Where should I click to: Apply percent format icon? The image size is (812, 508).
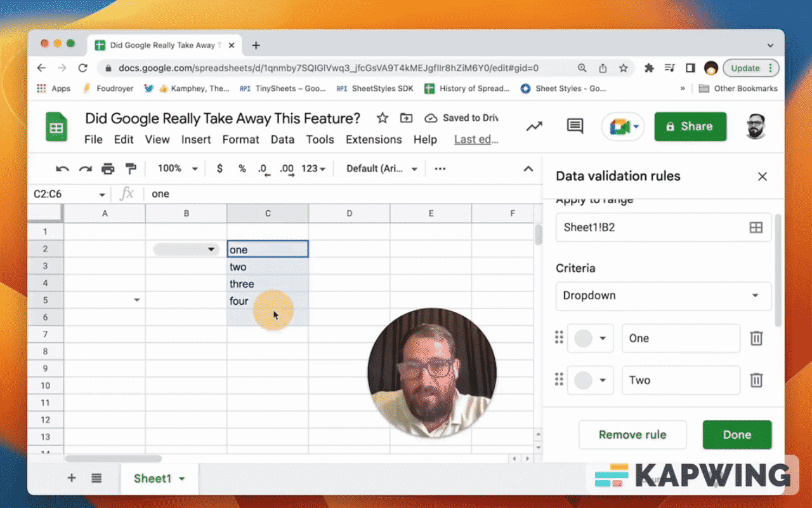pos(242,169)
